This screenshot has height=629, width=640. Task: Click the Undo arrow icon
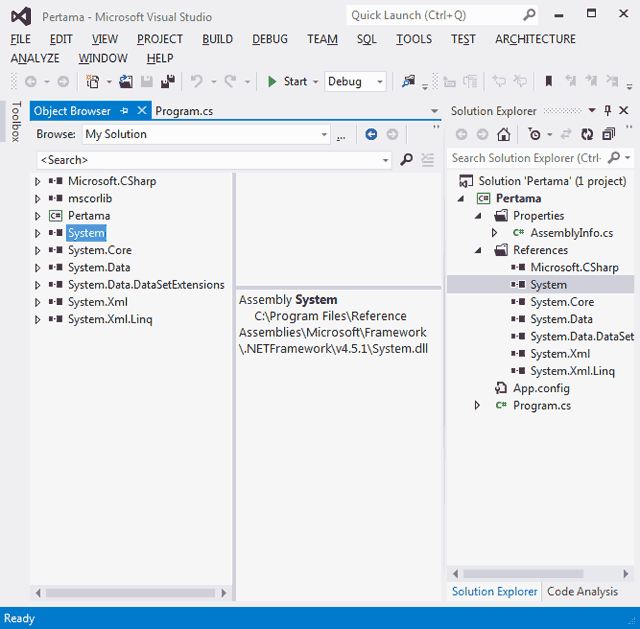[197, 82]
